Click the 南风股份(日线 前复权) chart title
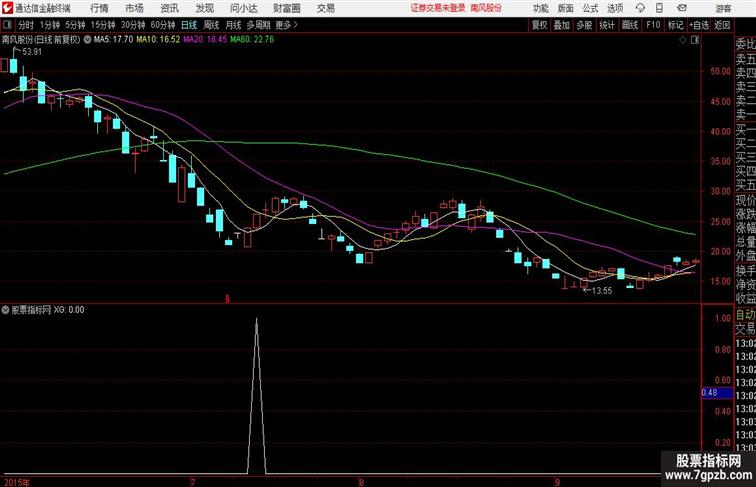756x487 pixels. pyautogui.click(x=41, y=40)
